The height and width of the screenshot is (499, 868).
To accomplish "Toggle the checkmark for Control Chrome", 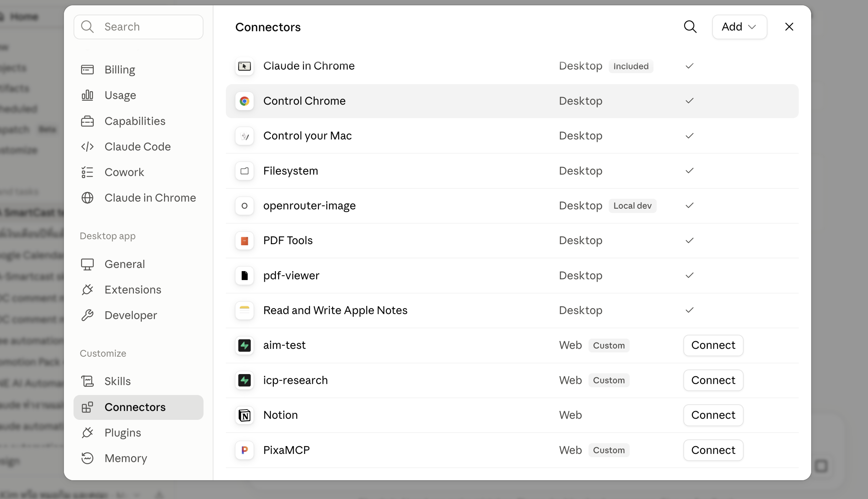I will click(x=690, y=101).
